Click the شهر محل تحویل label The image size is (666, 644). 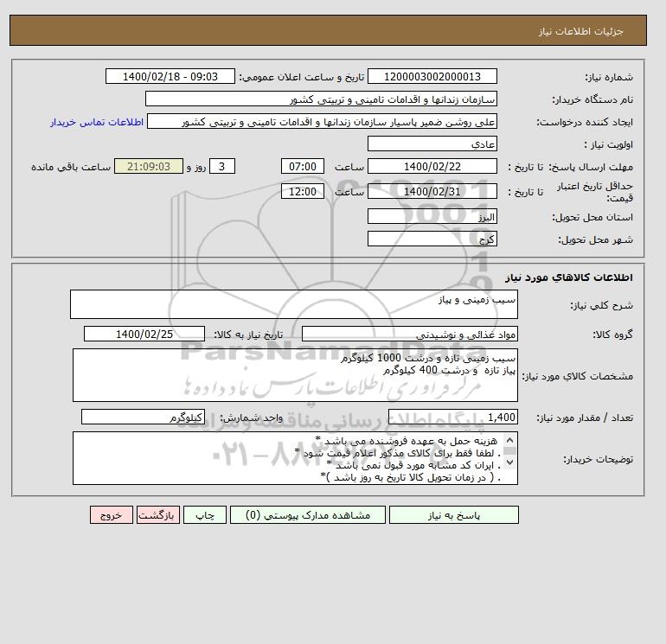coord(595,239)
